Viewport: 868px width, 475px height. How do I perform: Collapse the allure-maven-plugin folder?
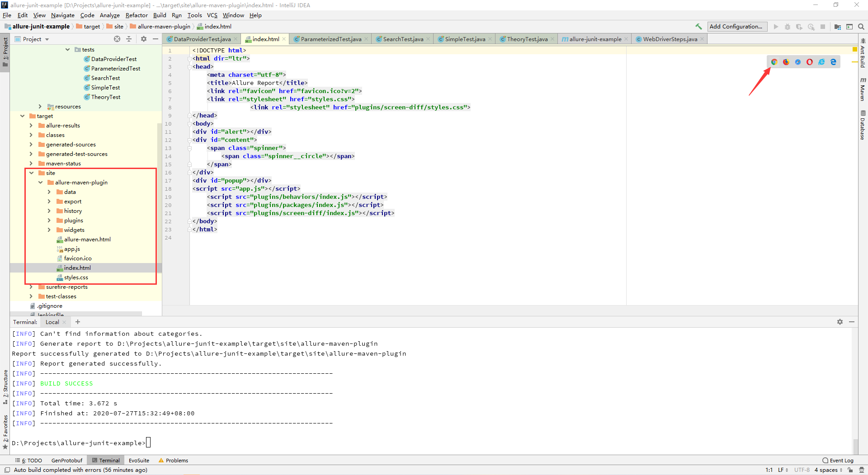[40, 183]
